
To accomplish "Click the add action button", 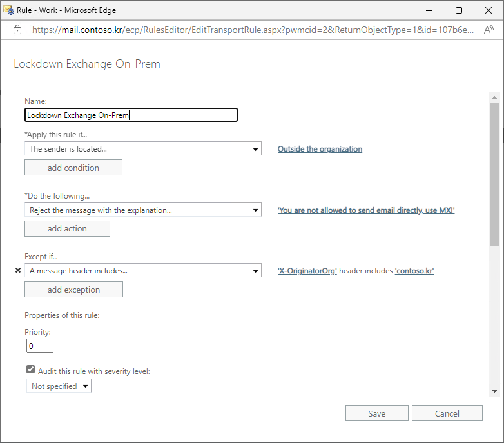I will [67, 228].
